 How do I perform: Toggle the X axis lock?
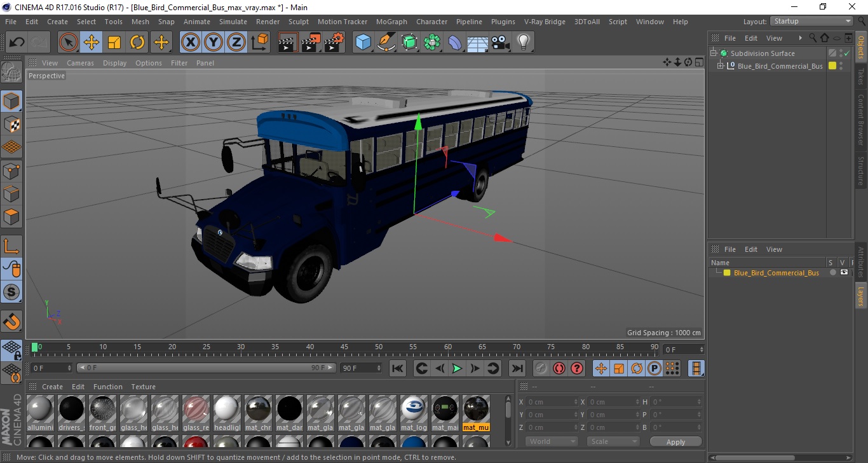click(x=190, y=43)
